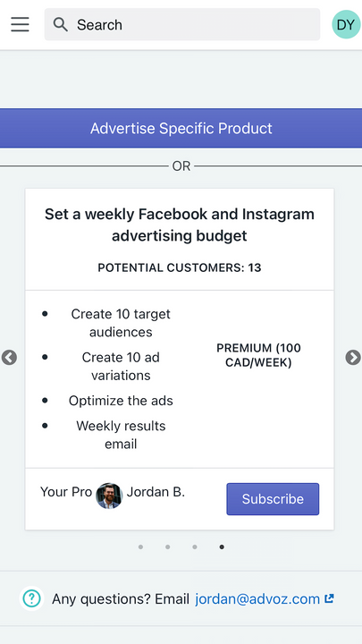Open the jordan@advoz.com email link
This screenshot has width=362, height=644.
coord(257,599)
